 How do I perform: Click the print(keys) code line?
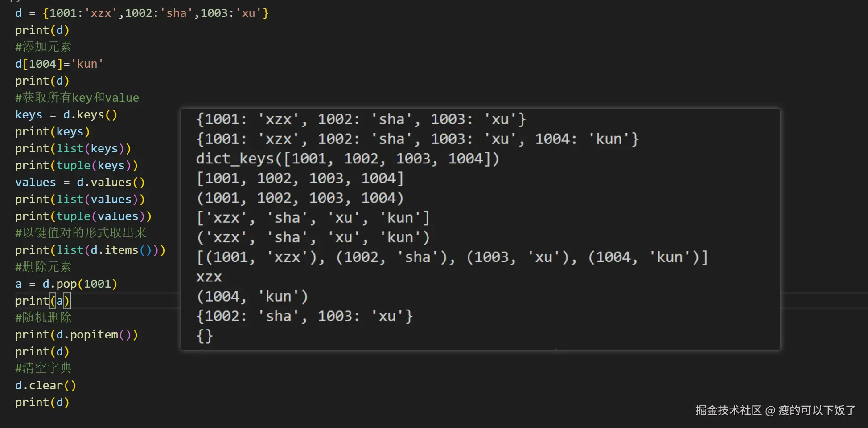coord(52,131)
